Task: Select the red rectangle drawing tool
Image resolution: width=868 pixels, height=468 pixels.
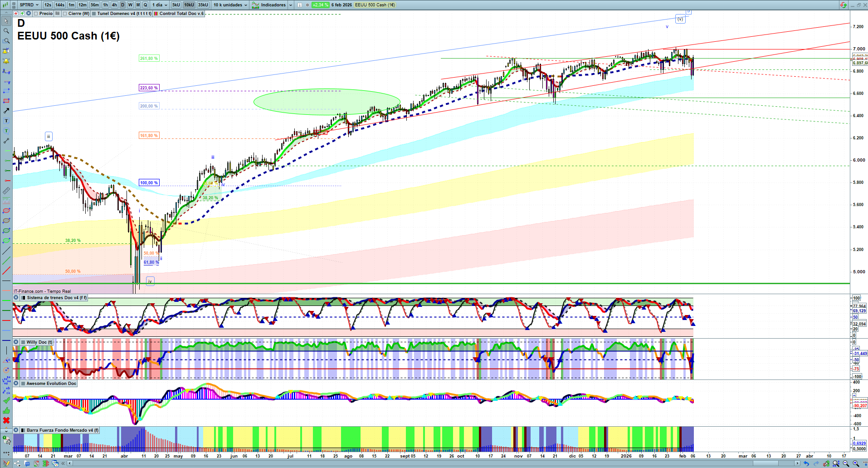Action: pos(6,101)
